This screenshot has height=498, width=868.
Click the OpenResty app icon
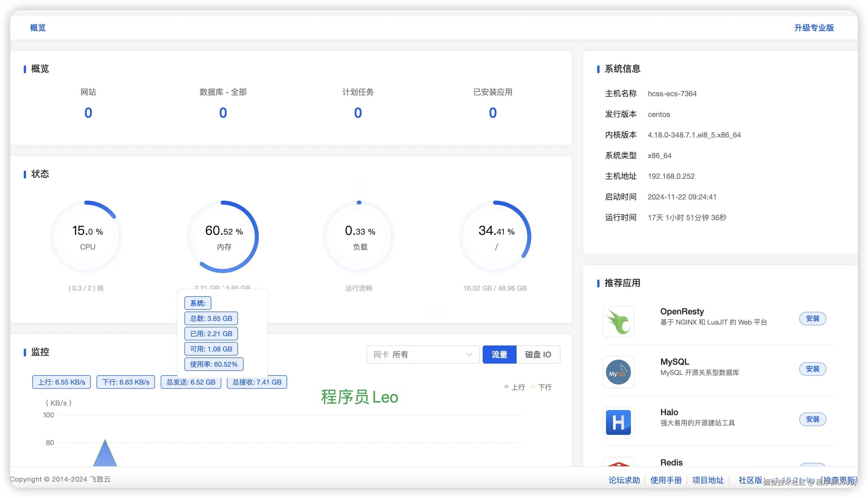point(618,321)
